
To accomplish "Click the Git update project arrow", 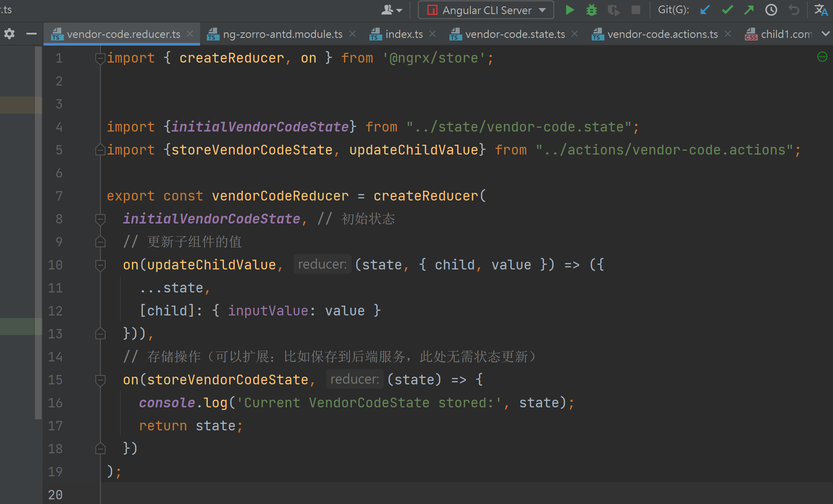I will pos(705,10).
